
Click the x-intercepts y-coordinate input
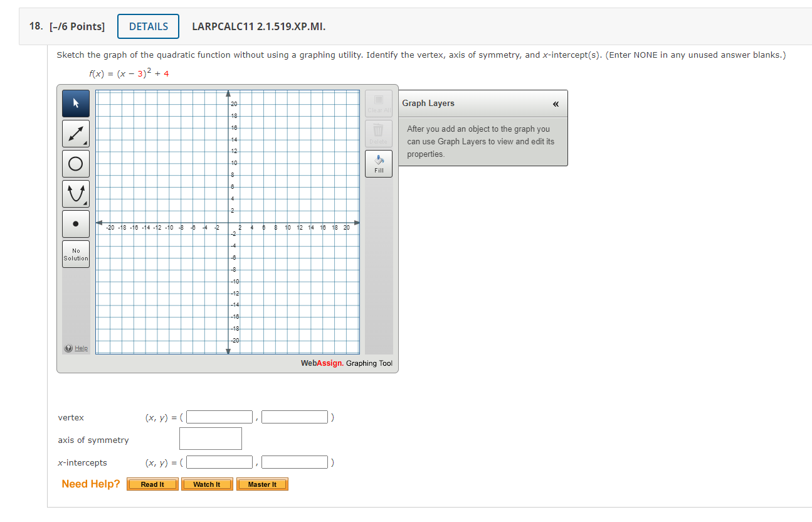coord(295,462)
